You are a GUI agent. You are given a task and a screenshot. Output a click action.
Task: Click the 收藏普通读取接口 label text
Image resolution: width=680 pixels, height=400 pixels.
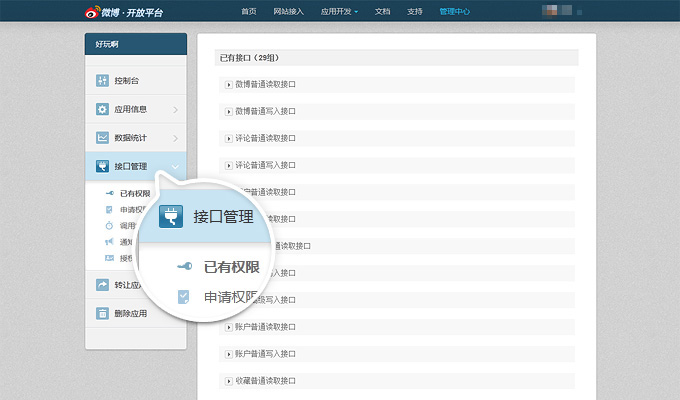[x=265, y=381]
